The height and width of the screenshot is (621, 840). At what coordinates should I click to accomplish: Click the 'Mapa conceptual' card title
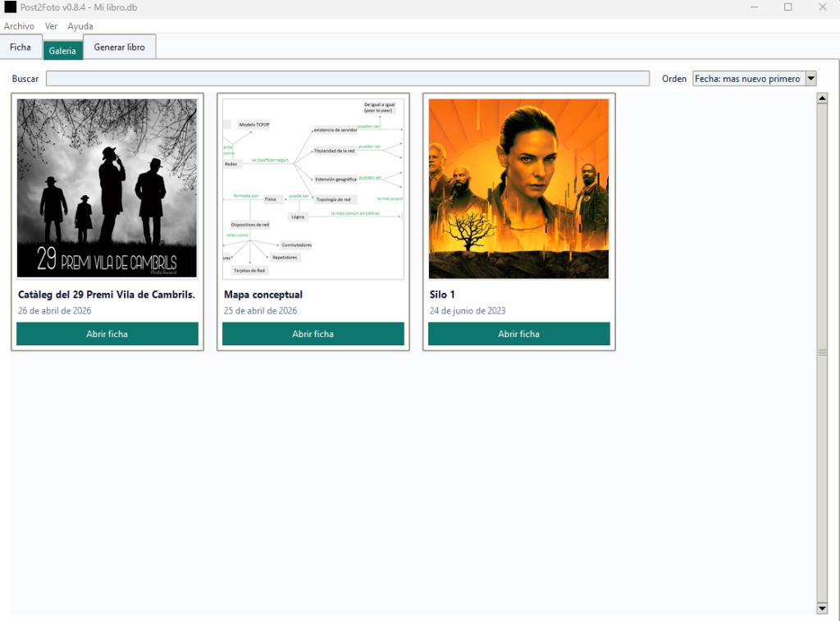click(263, 295)
